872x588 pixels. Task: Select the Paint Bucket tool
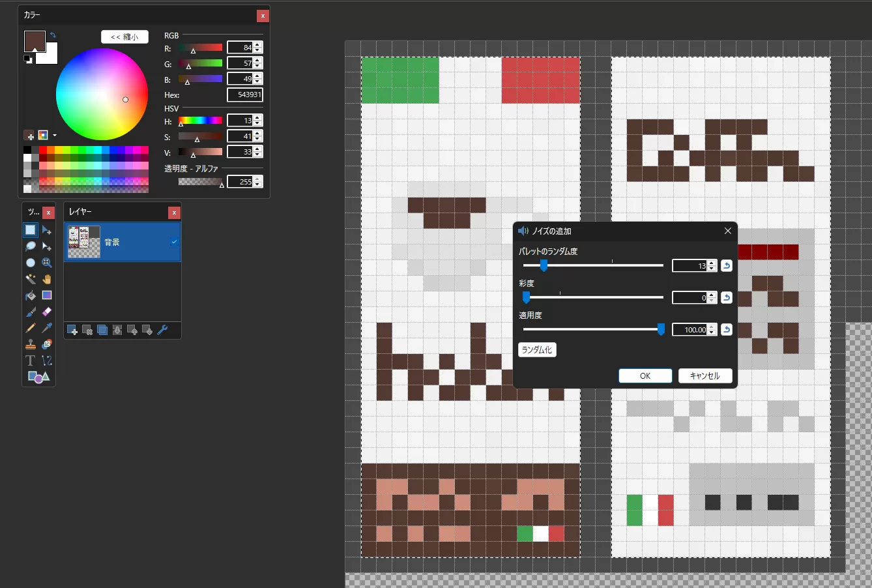point(31,295)
